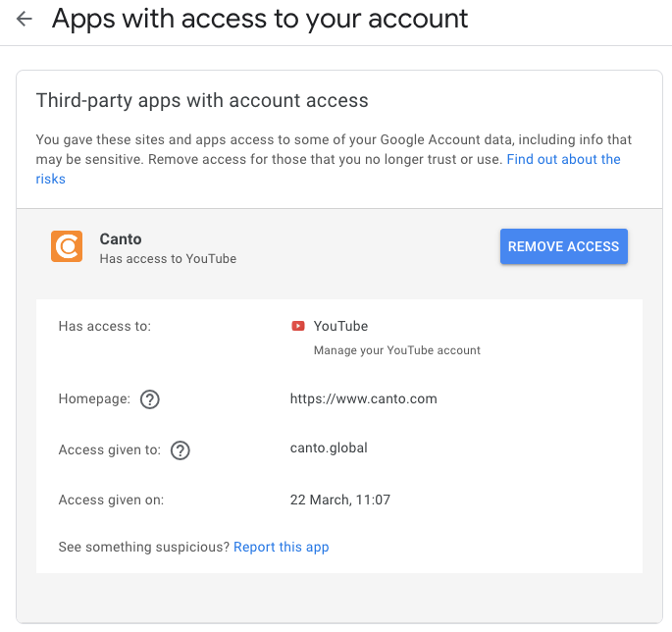Click the Has access to field label
This screenshot has height=632, width=672.
coord(105,326)
